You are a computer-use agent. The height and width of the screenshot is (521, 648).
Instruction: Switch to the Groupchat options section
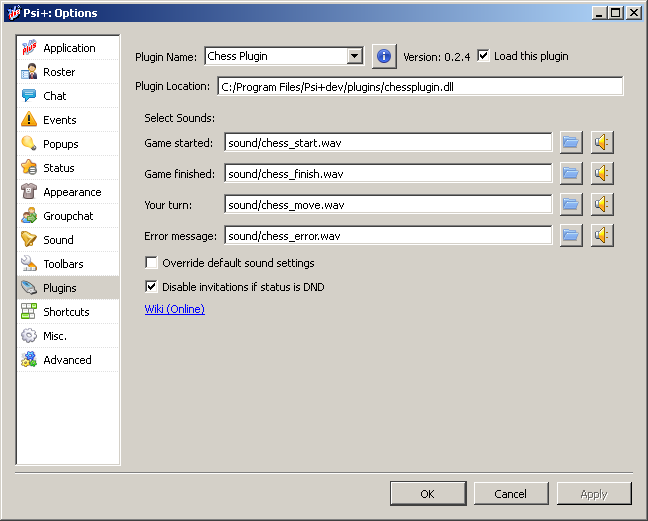(68, 216)
